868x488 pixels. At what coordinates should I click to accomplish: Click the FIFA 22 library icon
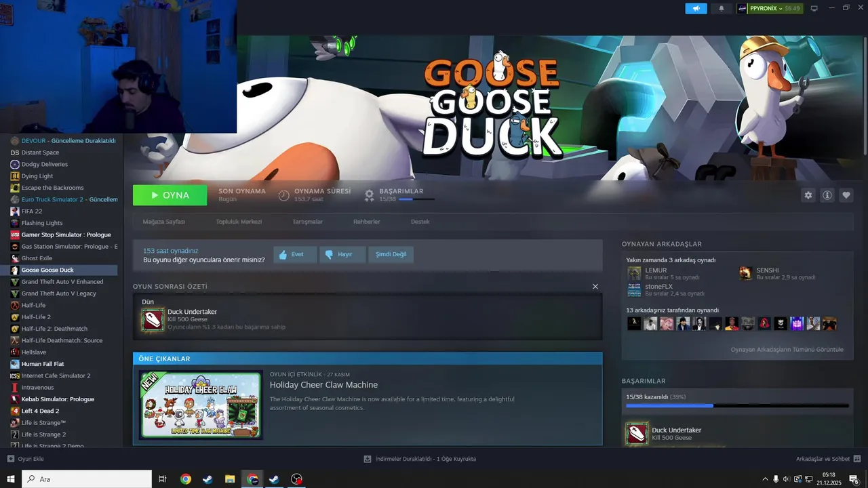pos(15,211)
